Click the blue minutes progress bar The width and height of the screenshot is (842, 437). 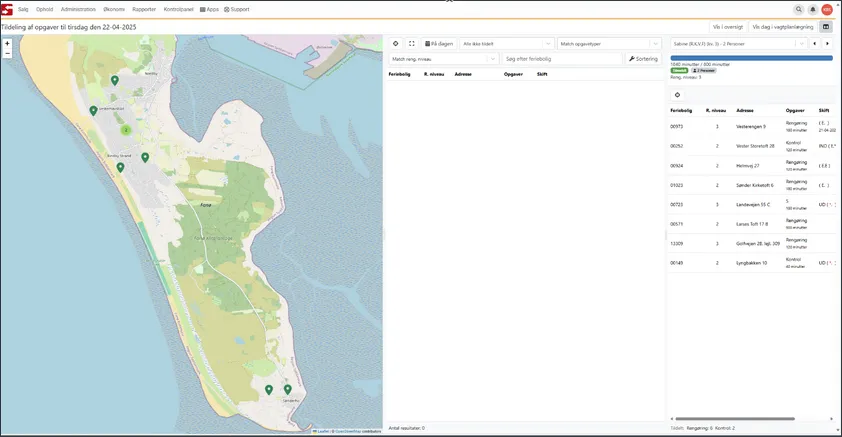click(x=751, y=58)
